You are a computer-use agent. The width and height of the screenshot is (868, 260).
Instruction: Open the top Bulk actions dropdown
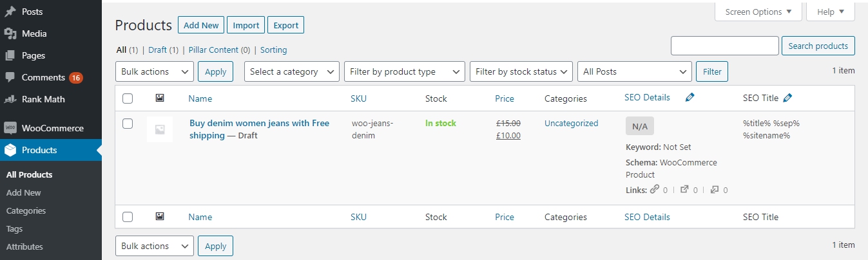(155, 71)
